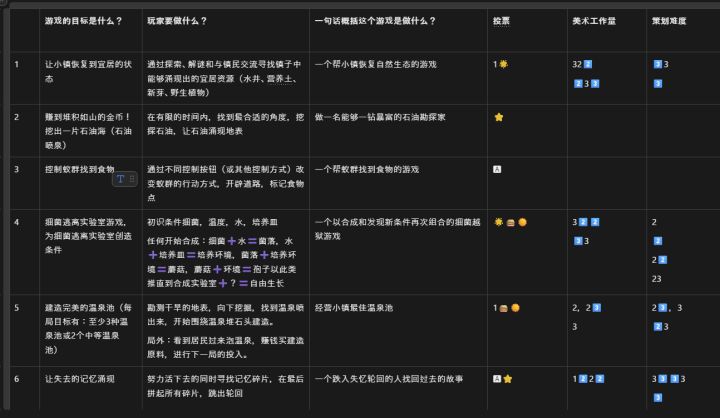This screenshot has width=720, height=418.
Task: Click the value 23 in row 4 策划难度
Action: pyautogui.click(x=657, y=279)
